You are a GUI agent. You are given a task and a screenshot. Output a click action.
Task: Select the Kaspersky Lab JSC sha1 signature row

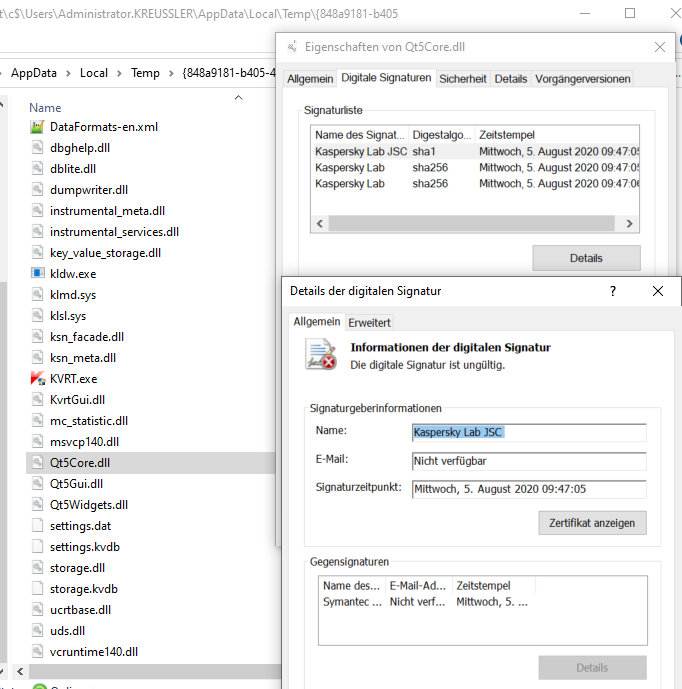coord(475,152)
